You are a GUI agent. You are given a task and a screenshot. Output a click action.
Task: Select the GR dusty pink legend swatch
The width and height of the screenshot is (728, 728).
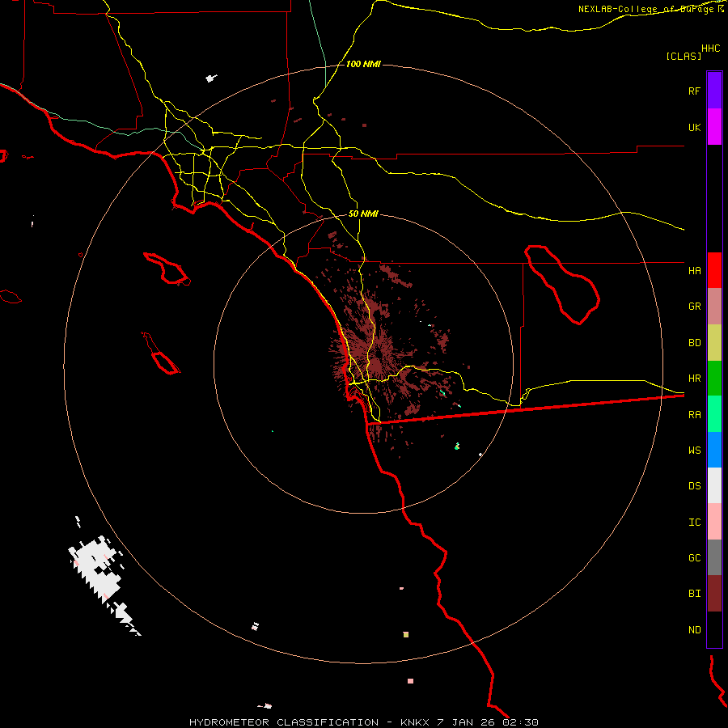click(x=714, y=307)
